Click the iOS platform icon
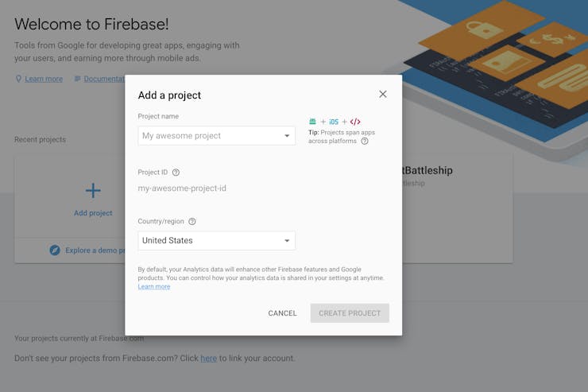This screenshot has height=392, width=588. (334, 122)
